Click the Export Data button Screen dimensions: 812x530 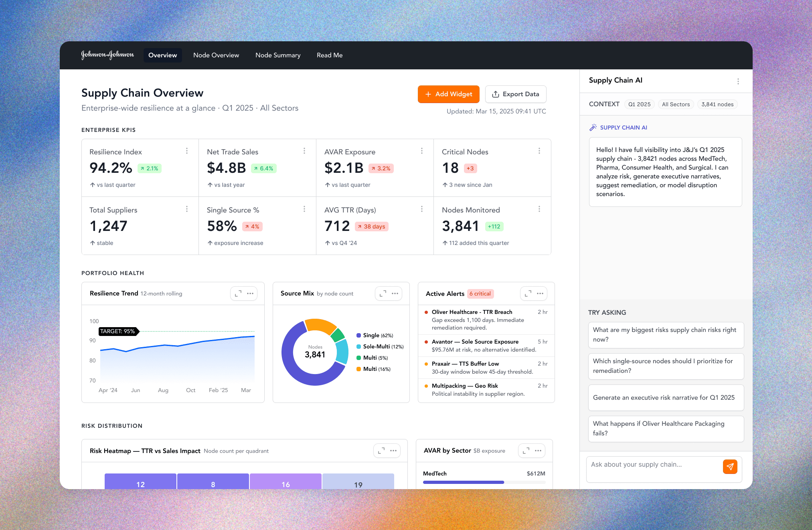click(516, 94)
